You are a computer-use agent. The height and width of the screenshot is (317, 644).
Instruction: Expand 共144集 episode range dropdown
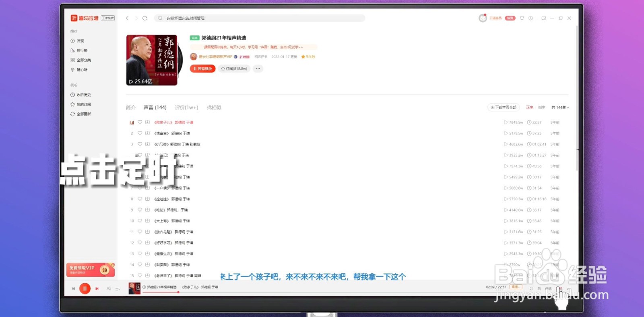560,108
